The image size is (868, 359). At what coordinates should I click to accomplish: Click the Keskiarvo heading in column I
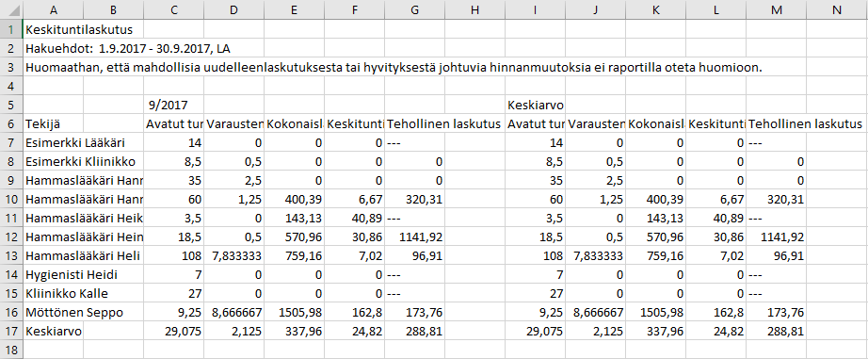coord(536,105)
